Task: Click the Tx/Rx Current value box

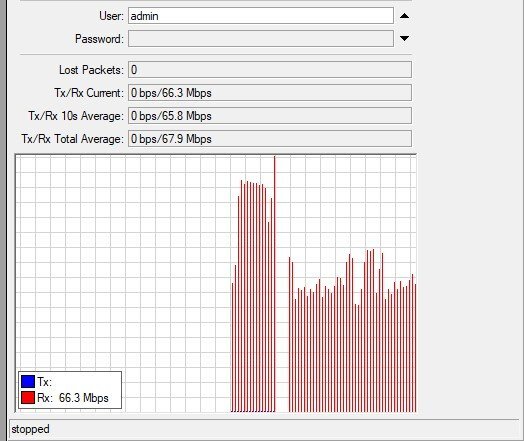Action: [x=270, y=93]
